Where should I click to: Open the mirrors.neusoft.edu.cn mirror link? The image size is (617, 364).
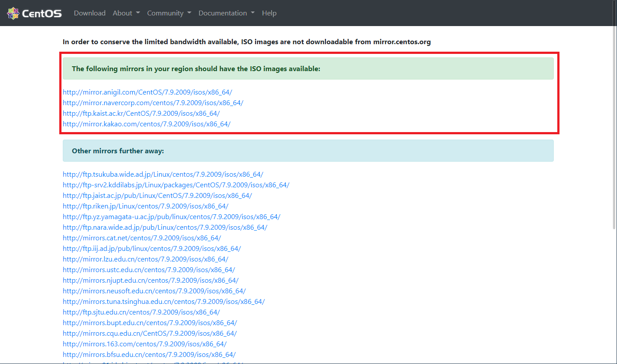154,291
